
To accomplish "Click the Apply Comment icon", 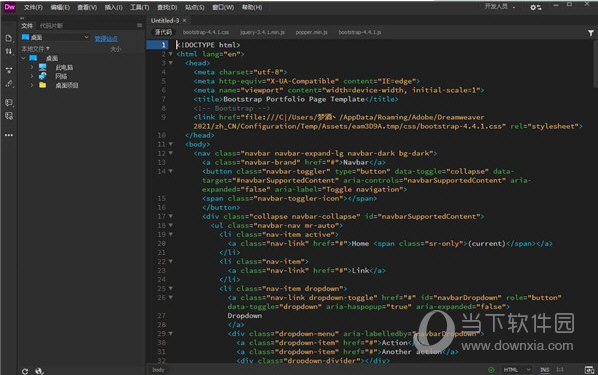I will [x=9, y=103].
